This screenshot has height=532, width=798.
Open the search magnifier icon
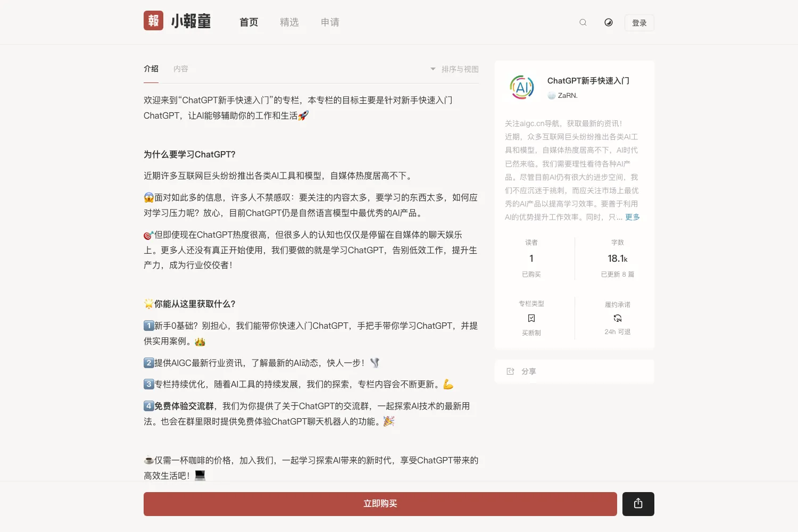[583, 22]
